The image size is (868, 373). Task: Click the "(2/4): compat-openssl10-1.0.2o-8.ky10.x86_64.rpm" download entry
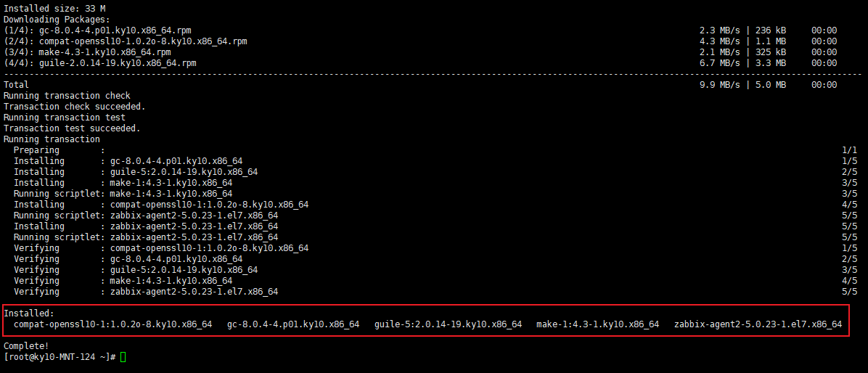pyautogui.click(x=125, y=41)
